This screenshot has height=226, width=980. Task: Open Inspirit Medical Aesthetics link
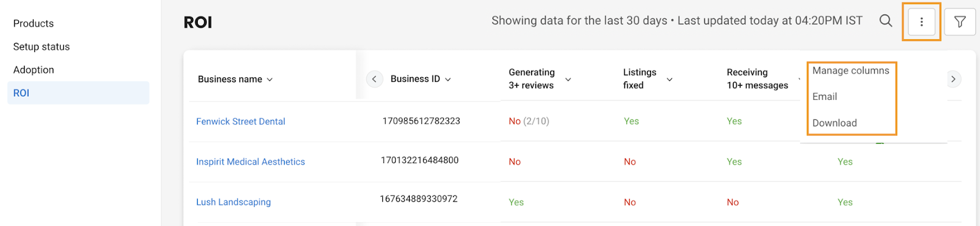251,162
